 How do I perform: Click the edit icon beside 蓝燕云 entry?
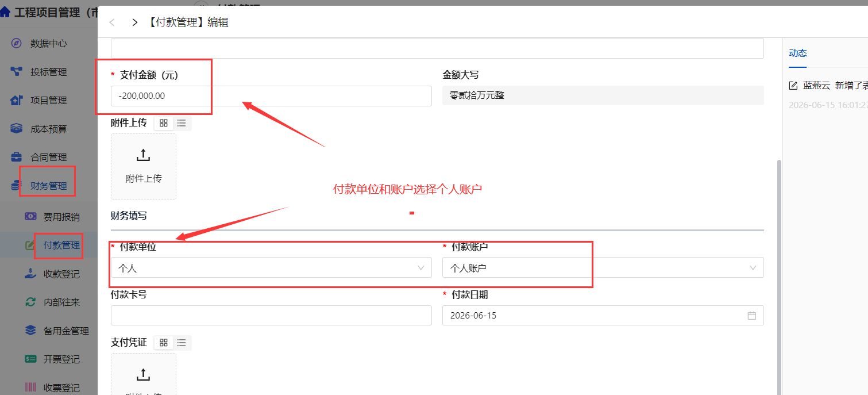click(793, 86)
